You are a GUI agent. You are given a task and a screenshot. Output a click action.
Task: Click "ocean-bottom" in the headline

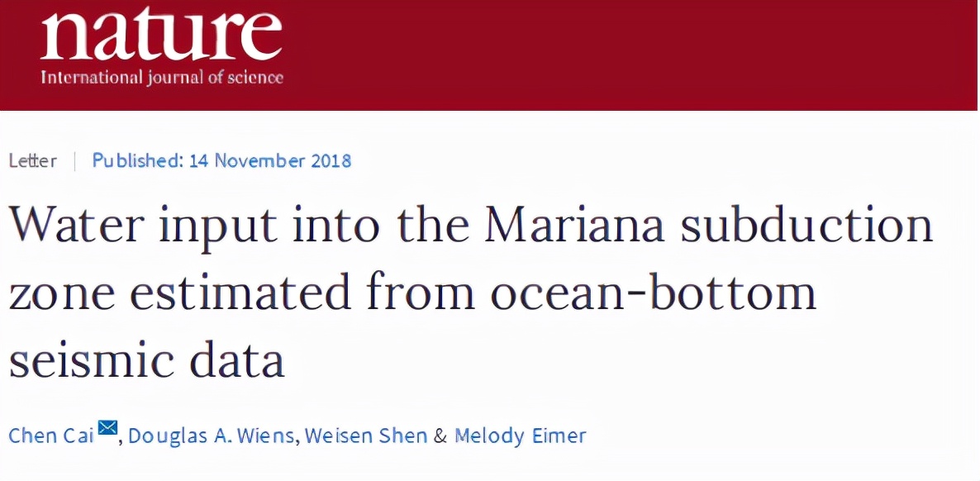(x=653, y=295)
